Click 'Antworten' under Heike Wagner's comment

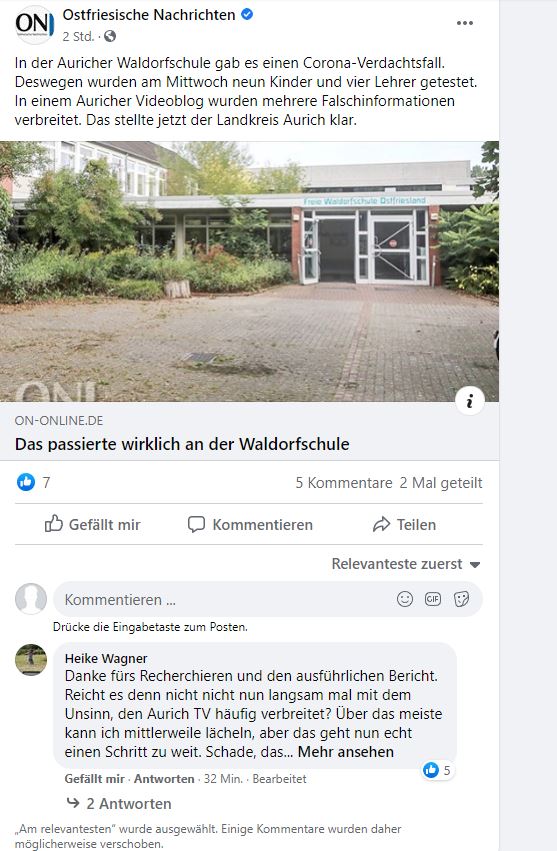pyautogui.click(x=164, y=778)
